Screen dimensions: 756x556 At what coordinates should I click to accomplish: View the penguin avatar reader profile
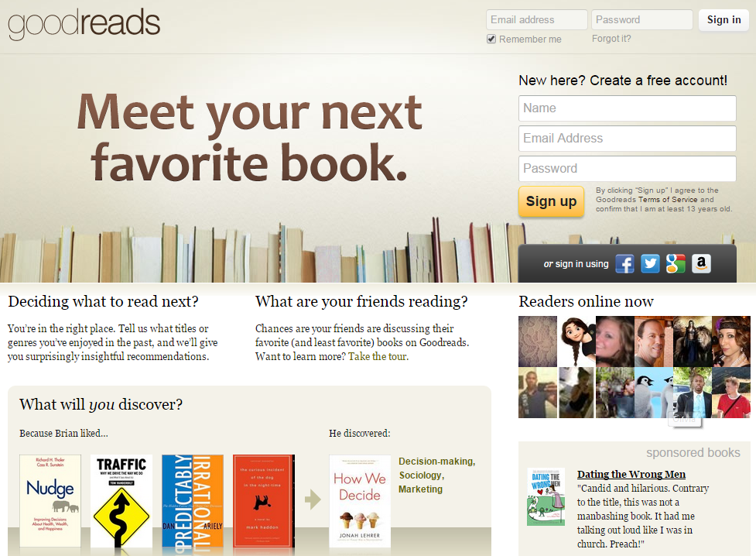653,393
